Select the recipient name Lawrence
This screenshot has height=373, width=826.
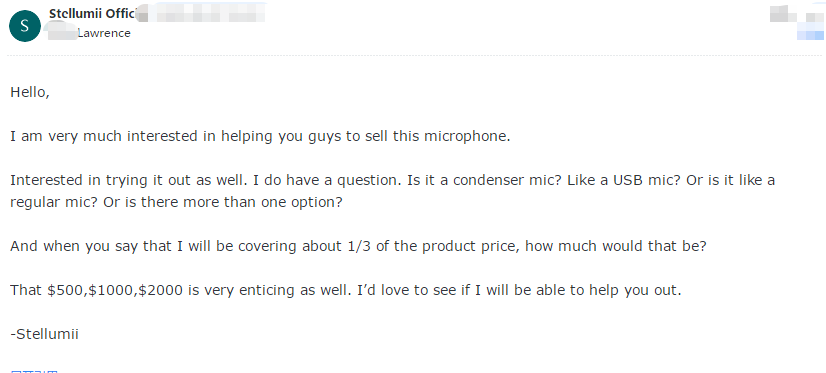click(x=104, y=33)
